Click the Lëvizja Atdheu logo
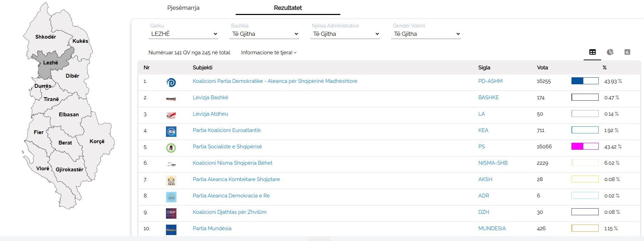The width and height of the screenshot is (644, 241). (x=171, y=115)
